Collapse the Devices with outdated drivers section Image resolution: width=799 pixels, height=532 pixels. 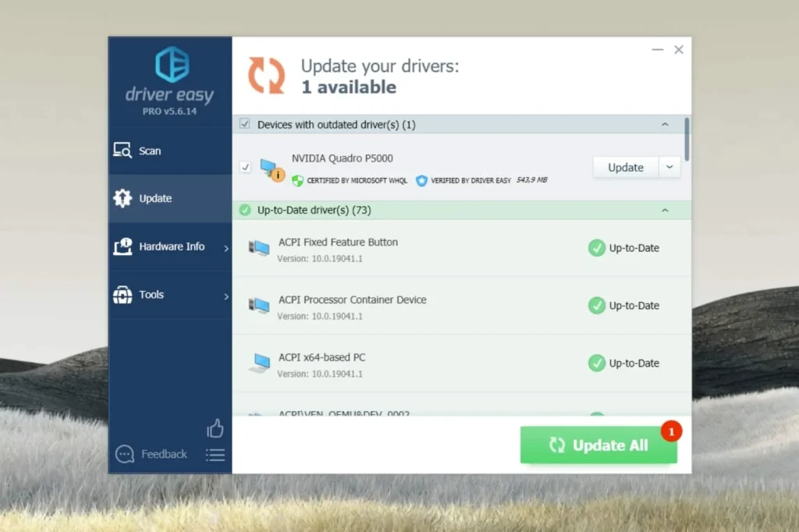tap(665, 124)
